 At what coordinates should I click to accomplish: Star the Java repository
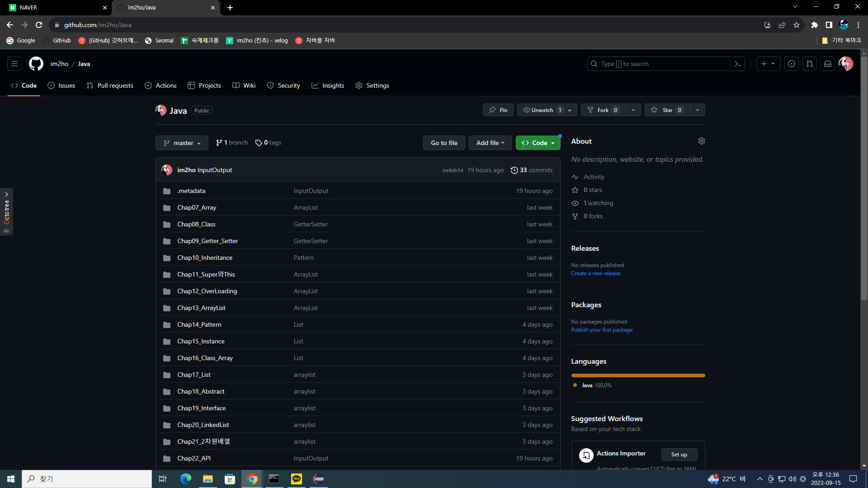[x=667, y=110]
